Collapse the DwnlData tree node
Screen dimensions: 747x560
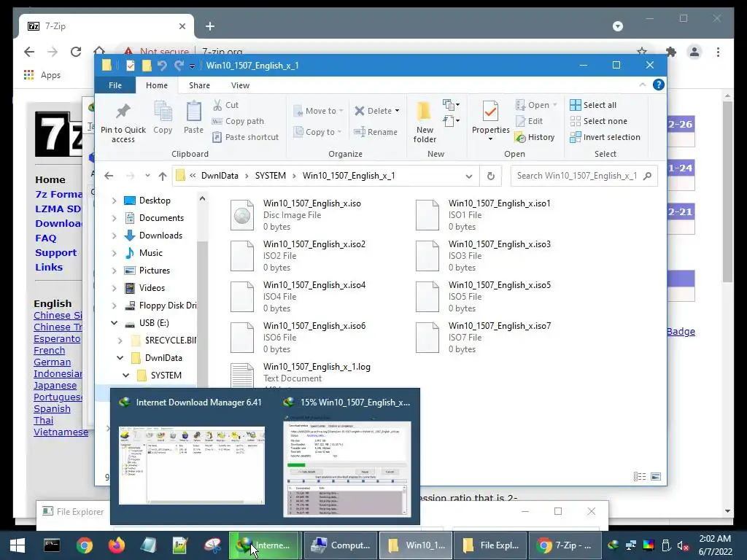click(x=120, y=357)
